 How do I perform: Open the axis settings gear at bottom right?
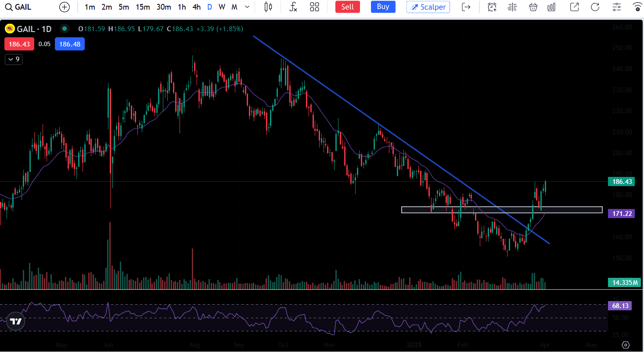click(626, 345)
